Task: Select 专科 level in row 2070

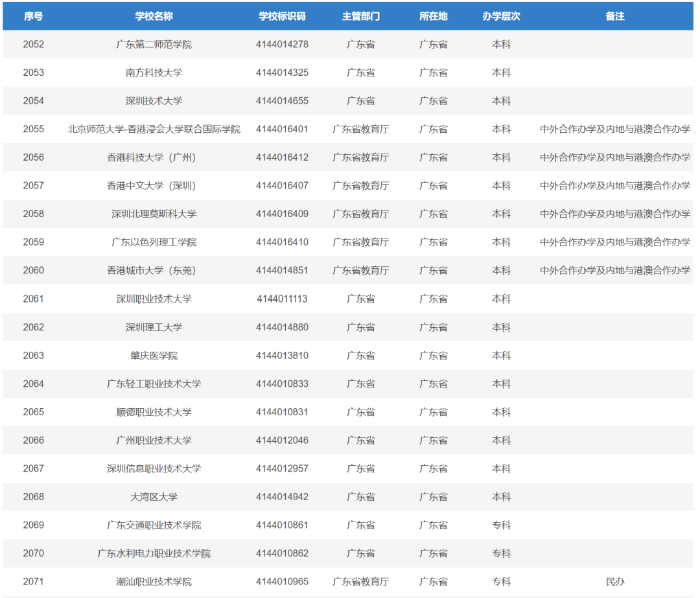Action: click(501, 553)
